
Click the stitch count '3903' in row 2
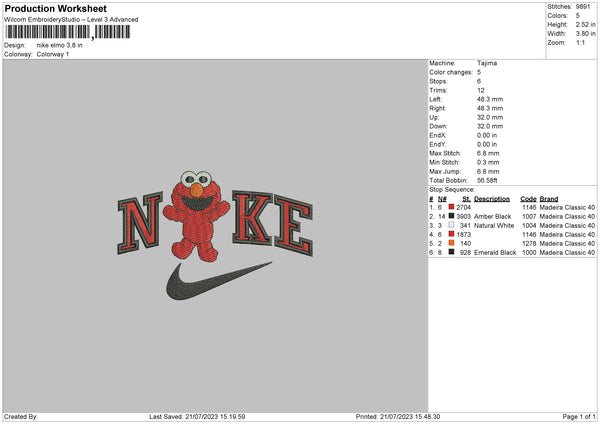(x=463, y=216)
